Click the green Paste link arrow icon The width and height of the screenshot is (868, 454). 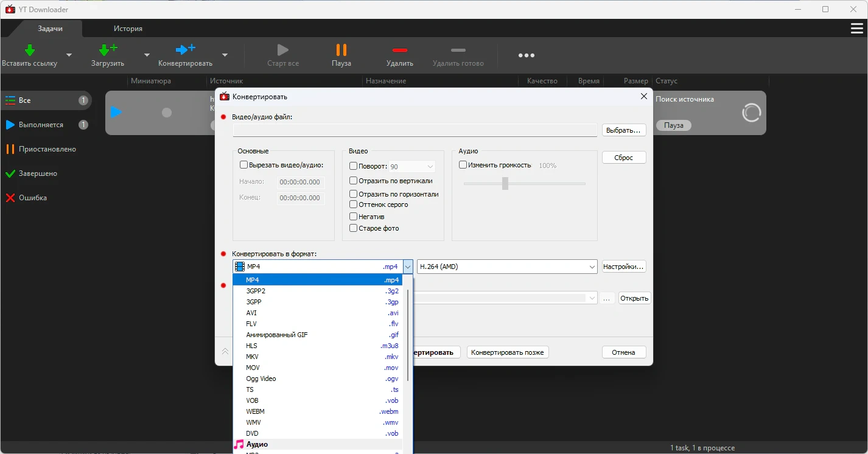click(29, 50)
